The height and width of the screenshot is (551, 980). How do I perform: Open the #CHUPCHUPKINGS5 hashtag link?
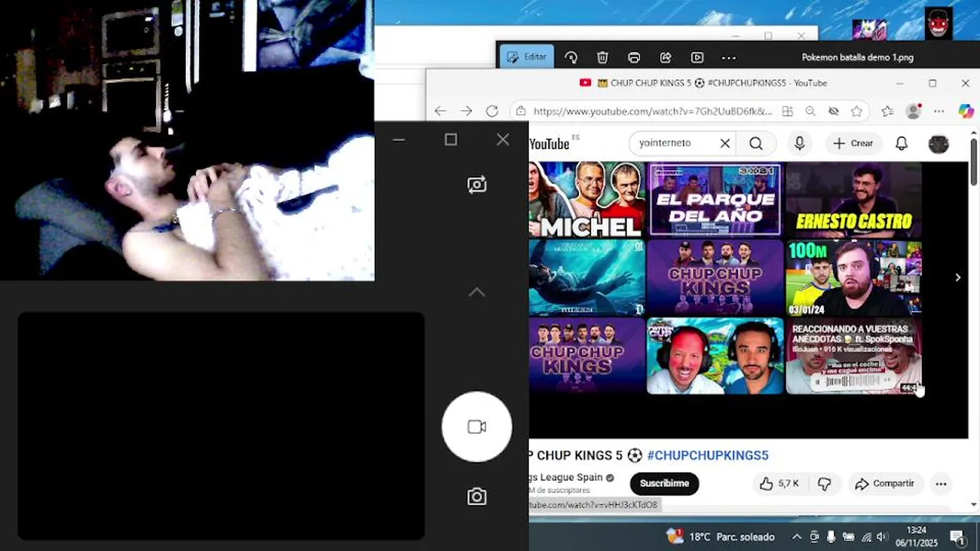tap(707, 455)
